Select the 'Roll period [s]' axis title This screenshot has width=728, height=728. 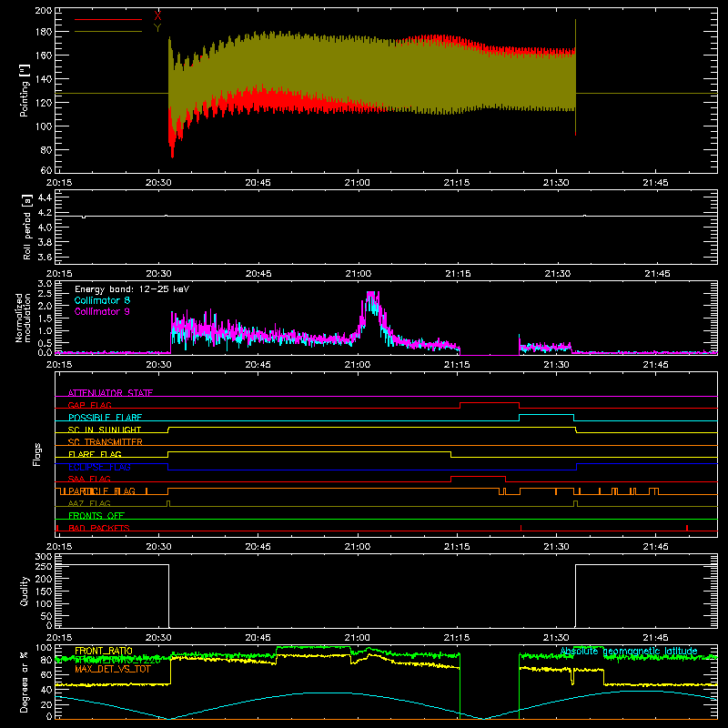(x=27, y=227)
